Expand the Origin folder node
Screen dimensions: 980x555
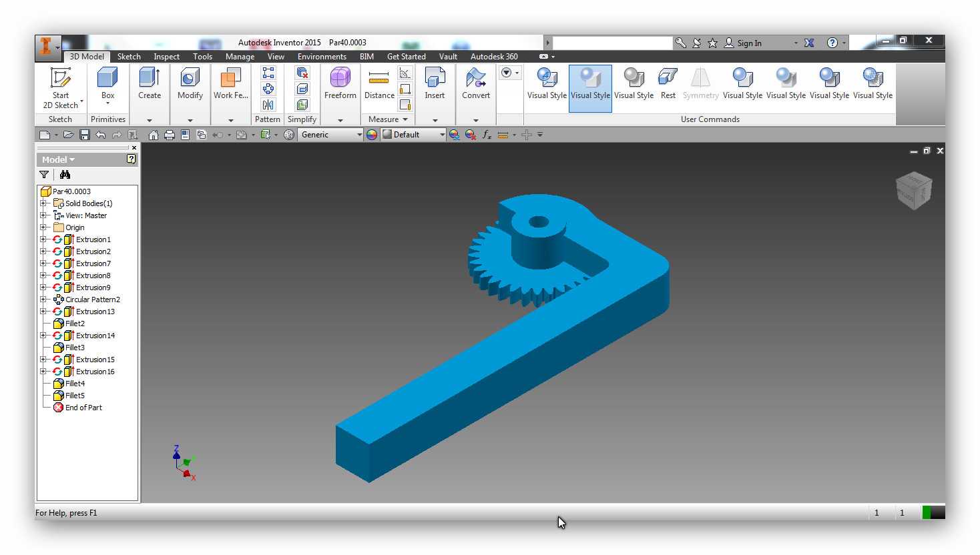click(43, 227)
